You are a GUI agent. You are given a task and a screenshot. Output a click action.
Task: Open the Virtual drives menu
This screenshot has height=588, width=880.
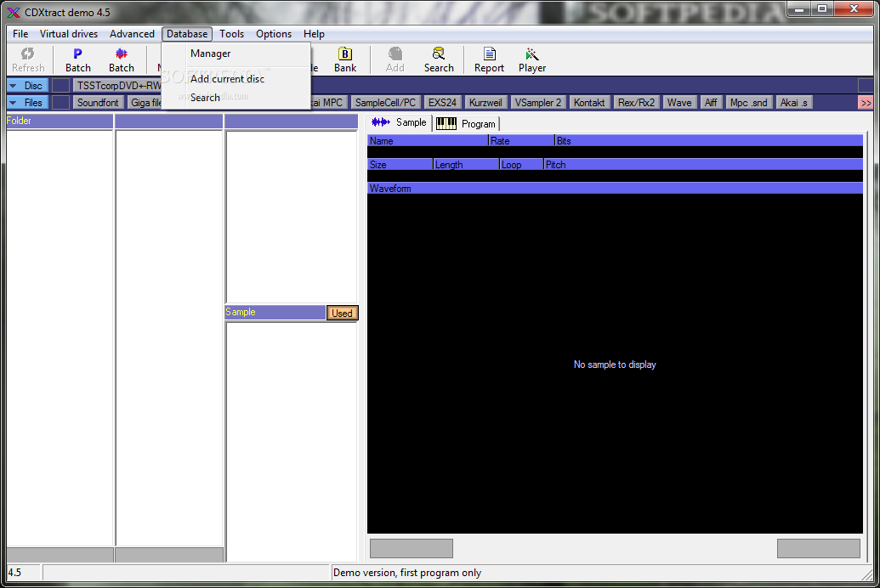[x=69, y=34]
